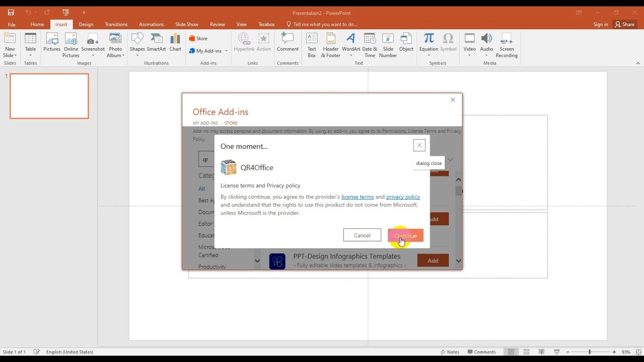Switch to Reading View in status bar

pos(541,352)
